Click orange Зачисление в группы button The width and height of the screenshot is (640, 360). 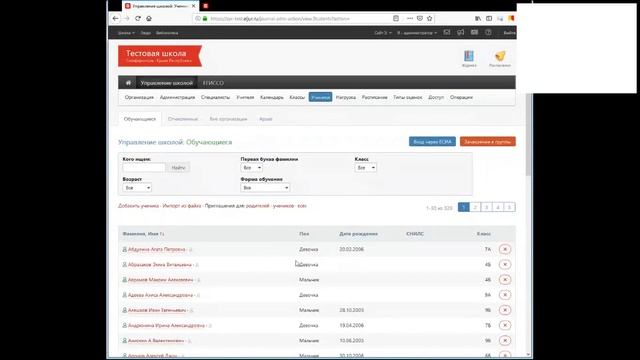[x=488, y=142]
